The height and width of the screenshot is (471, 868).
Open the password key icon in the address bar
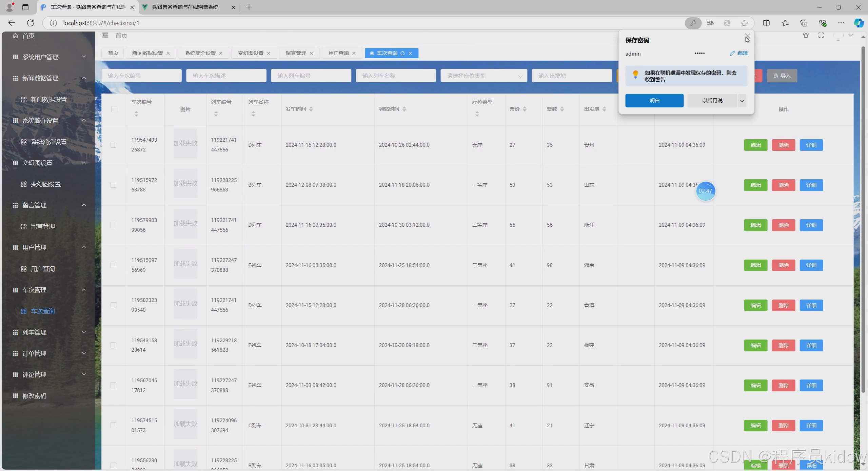[x=693, y=23]
